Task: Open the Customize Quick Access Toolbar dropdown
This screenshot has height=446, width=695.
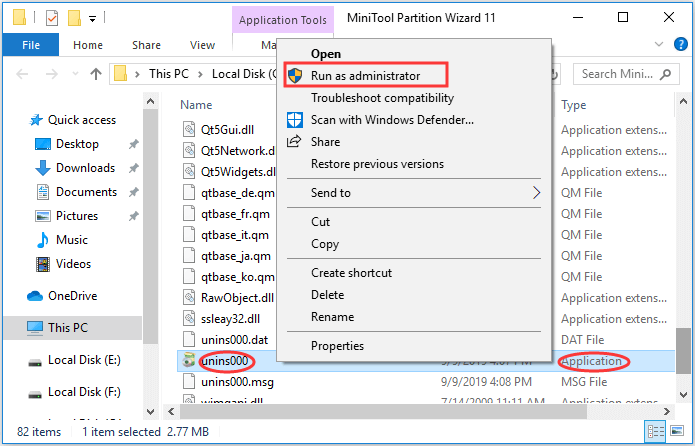Action: click(92, 19)
